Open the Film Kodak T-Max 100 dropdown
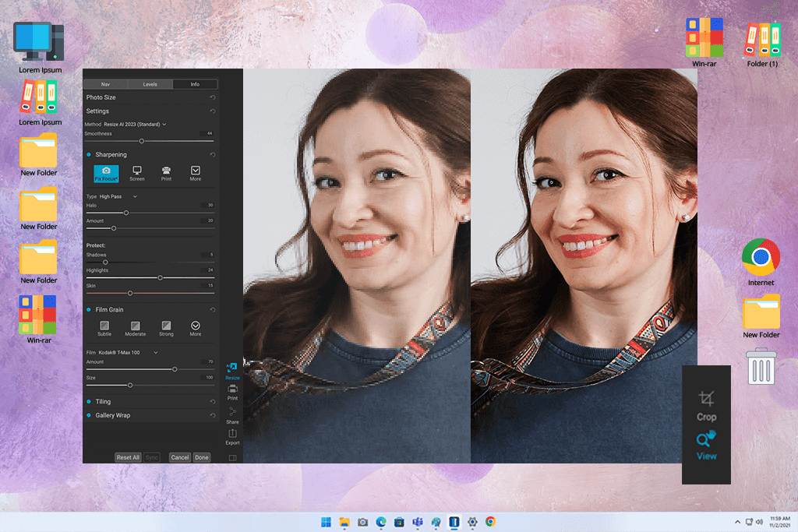This screenshot has width=798, height=532. [128, 353]
